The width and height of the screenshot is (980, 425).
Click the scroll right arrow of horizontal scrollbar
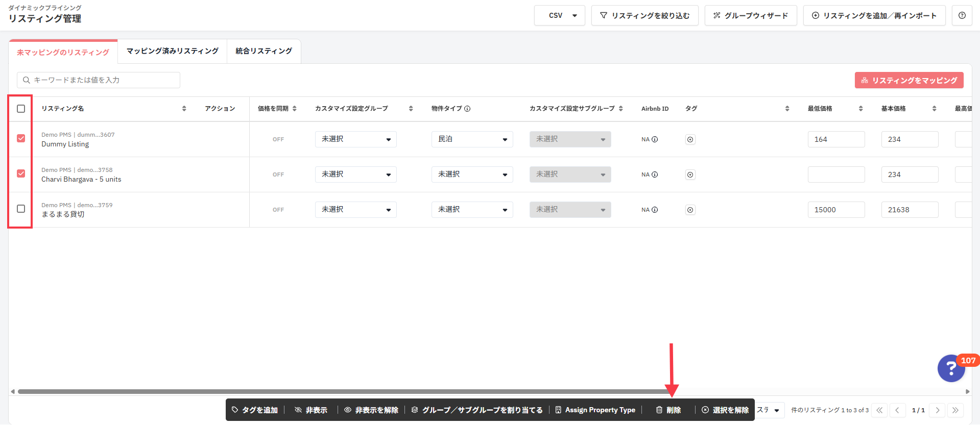pos(967,392)
